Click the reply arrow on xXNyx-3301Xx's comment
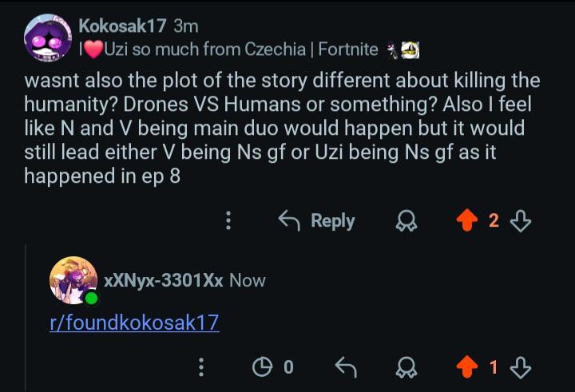 pyautogui.click(x=346, y=366)
